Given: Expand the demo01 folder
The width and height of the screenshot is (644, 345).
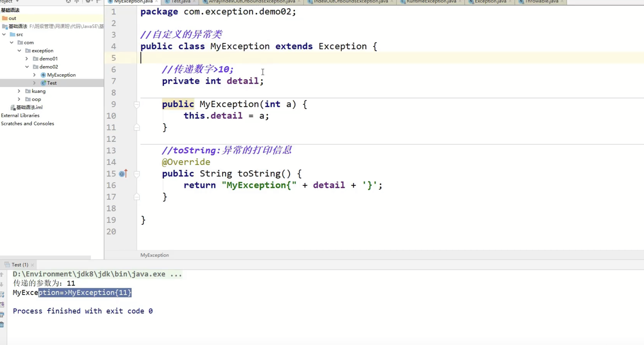Looking at the screenshot, I should pos(27,59).
